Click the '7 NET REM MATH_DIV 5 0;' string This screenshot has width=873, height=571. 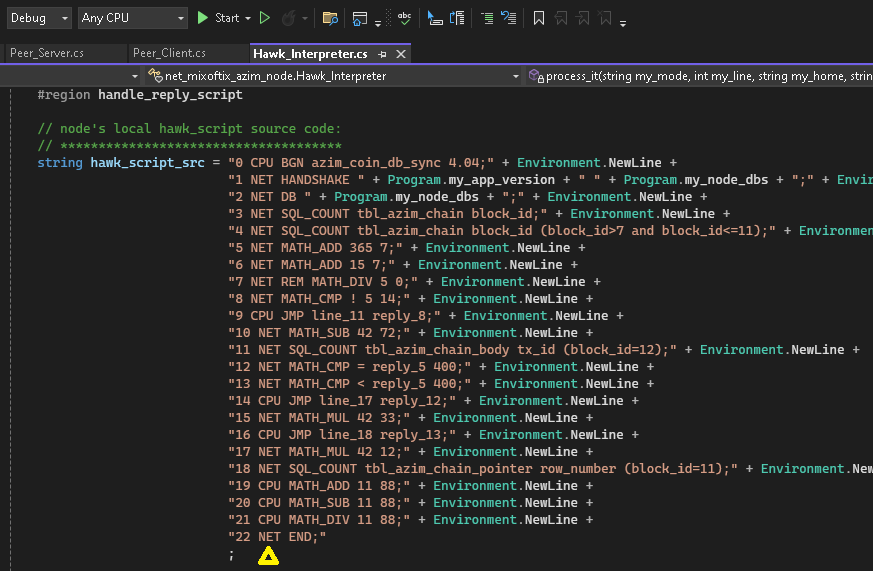click(x=323, y=282)
